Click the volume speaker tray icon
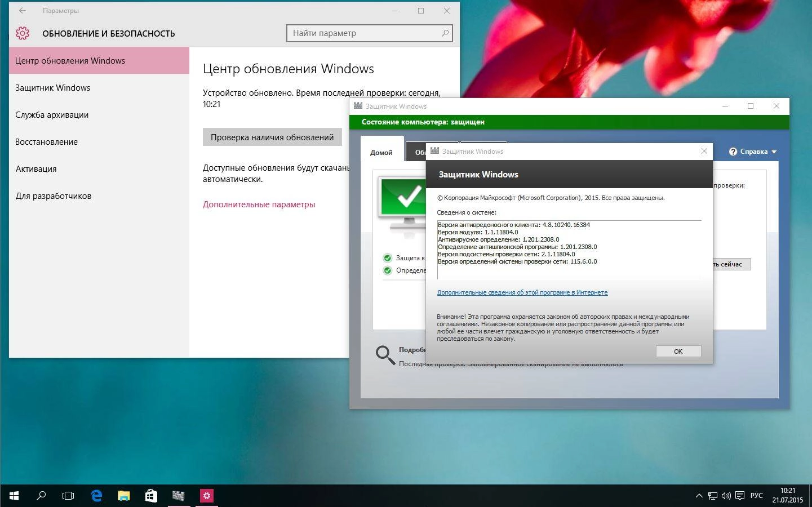812x507 pixels. click(726, 496)
